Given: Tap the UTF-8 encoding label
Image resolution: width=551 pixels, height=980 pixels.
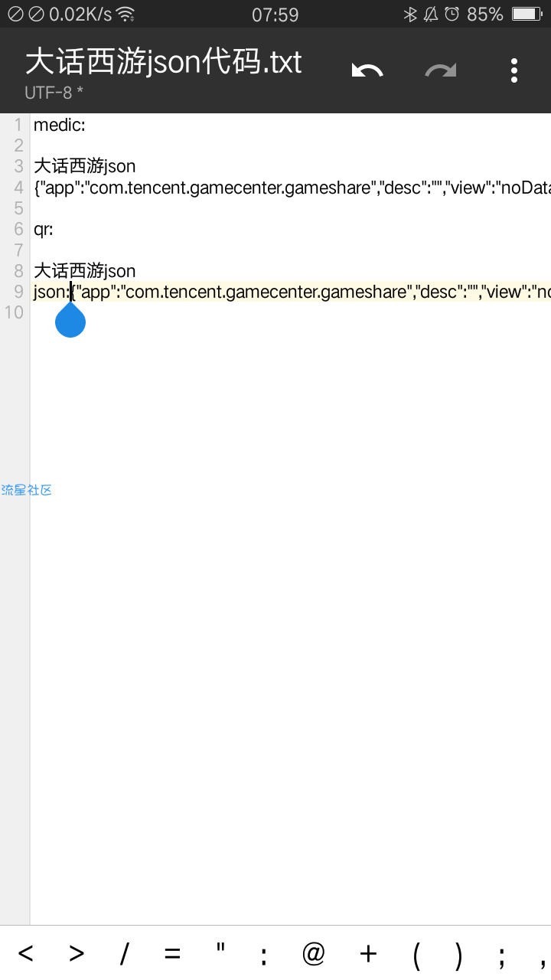Looking at the screenshot, I should pos(54,93).
